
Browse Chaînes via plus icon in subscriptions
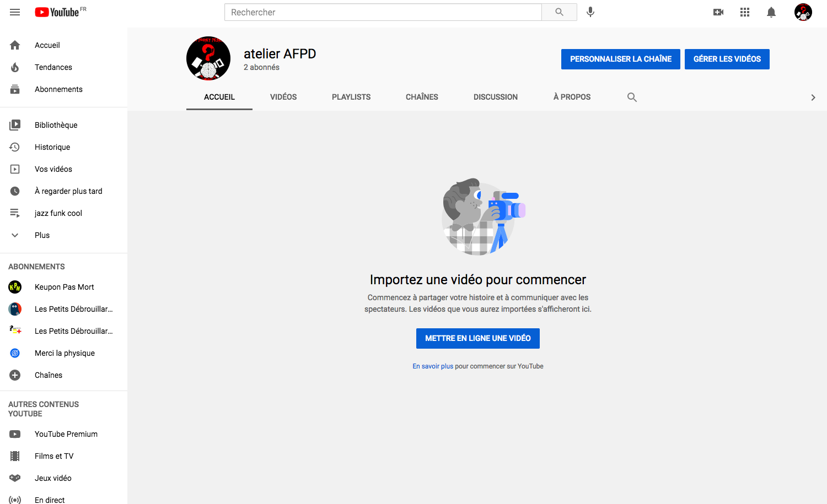point(15,375)
